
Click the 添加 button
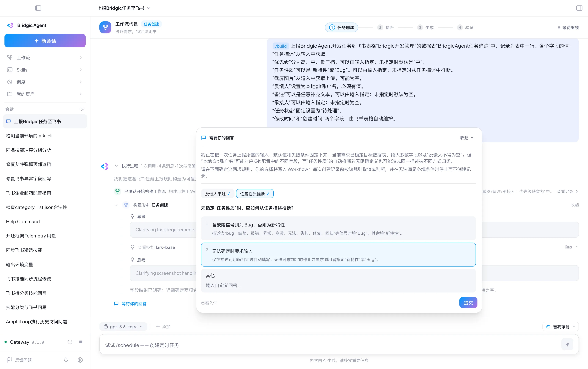coord(163,327)
